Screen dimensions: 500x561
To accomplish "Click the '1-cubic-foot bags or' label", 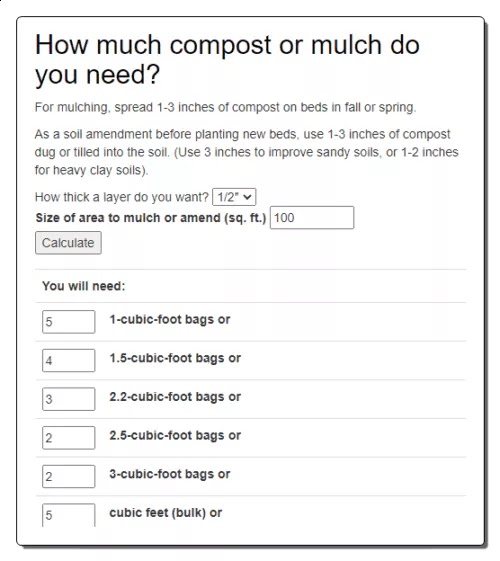I will 170,319.
